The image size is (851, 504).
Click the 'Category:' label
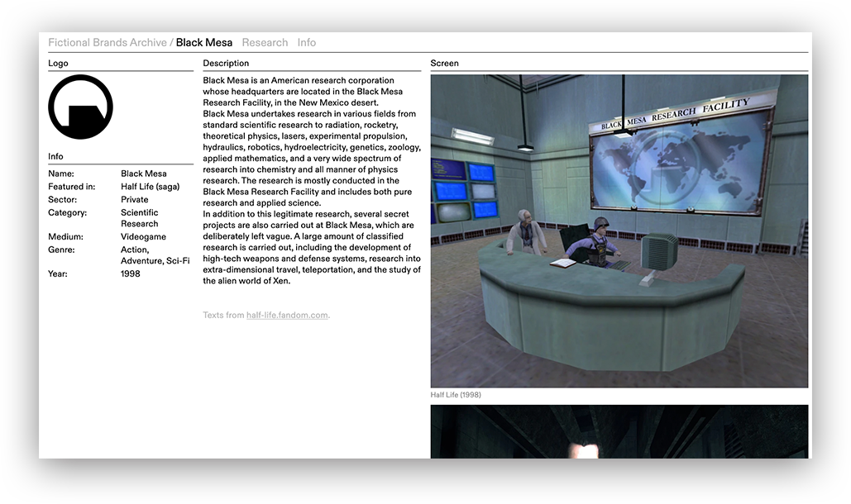[67, 212]
